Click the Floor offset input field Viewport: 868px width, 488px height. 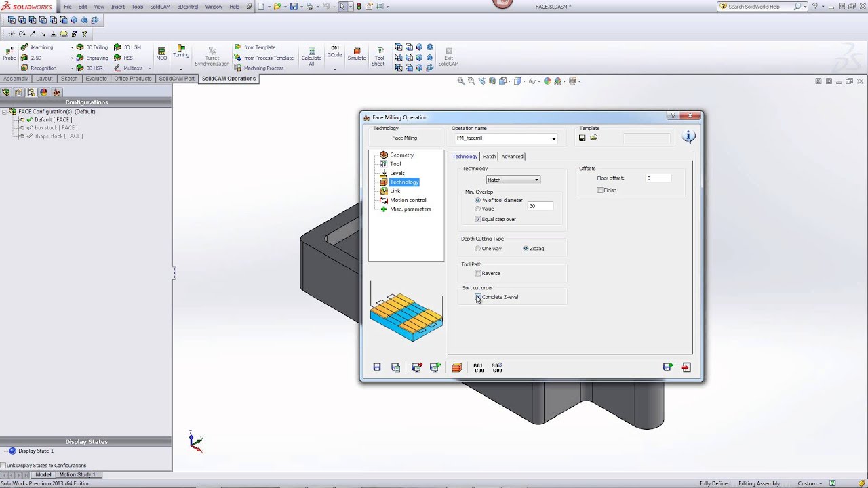658,178
